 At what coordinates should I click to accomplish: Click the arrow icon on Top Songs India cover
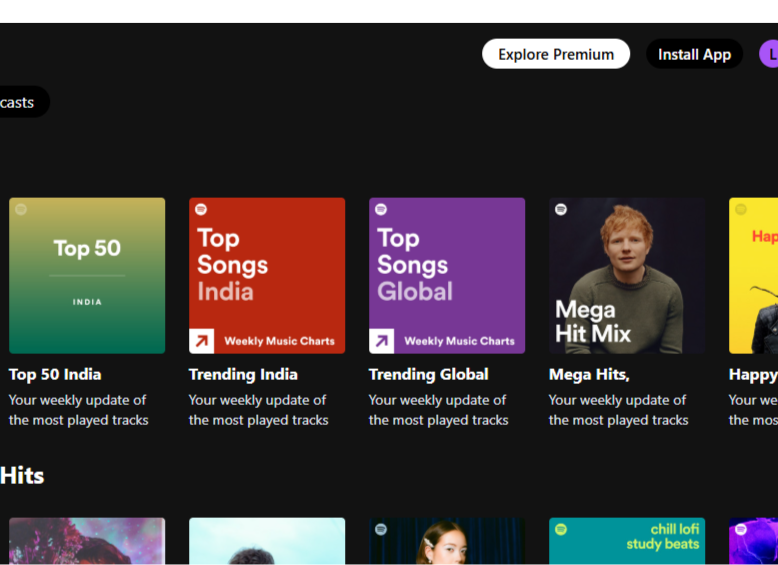click(x=202, y=341)
